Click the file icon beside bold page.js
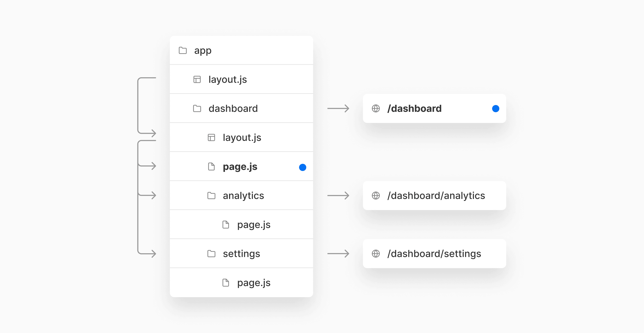 [211, 167]
